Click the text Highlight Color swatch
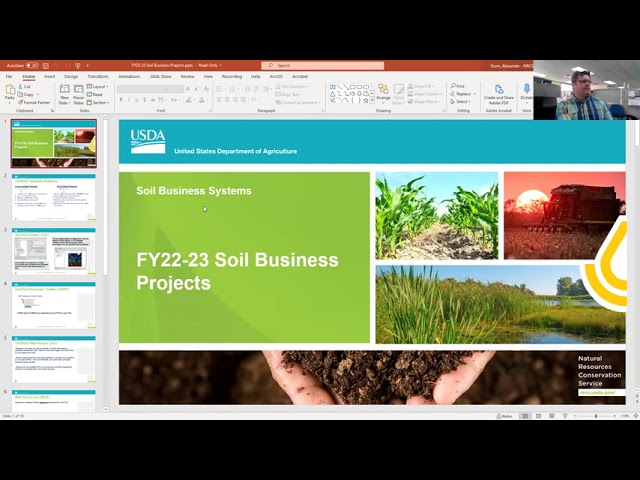Image resolution: width=640 pixels, height=480 pixels. point(189,100)
